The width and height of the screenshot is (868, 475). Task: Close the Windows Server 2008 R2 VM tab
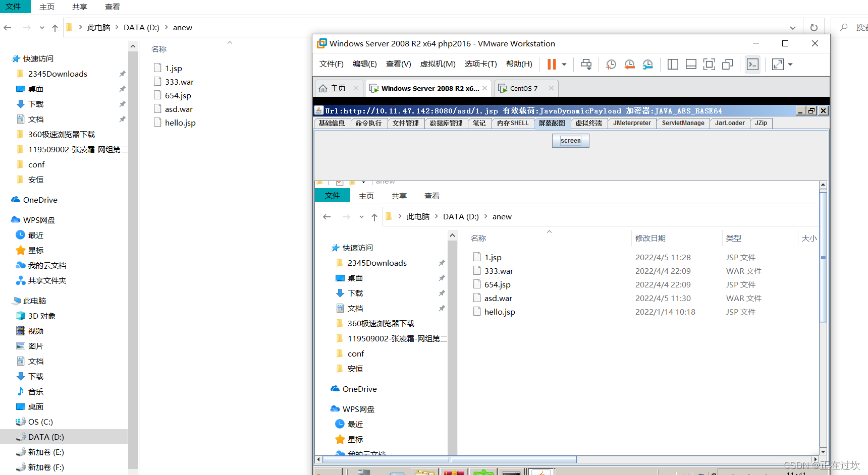[484, 88]
